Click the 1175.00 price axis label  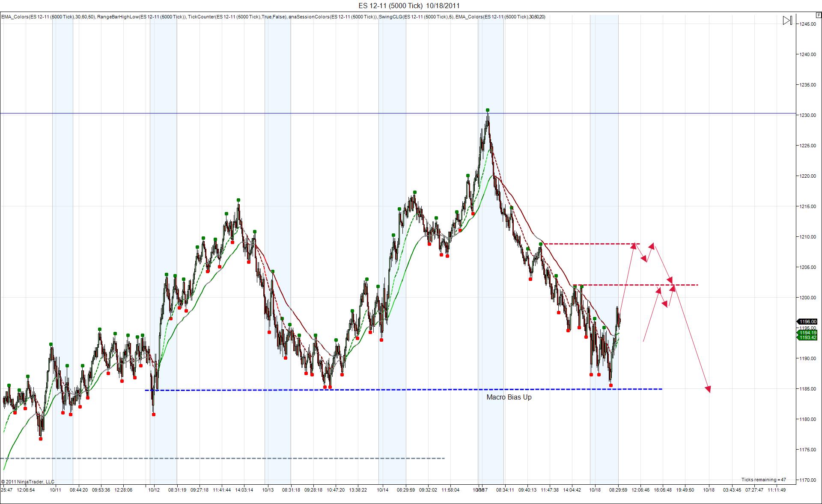(807, 450)
